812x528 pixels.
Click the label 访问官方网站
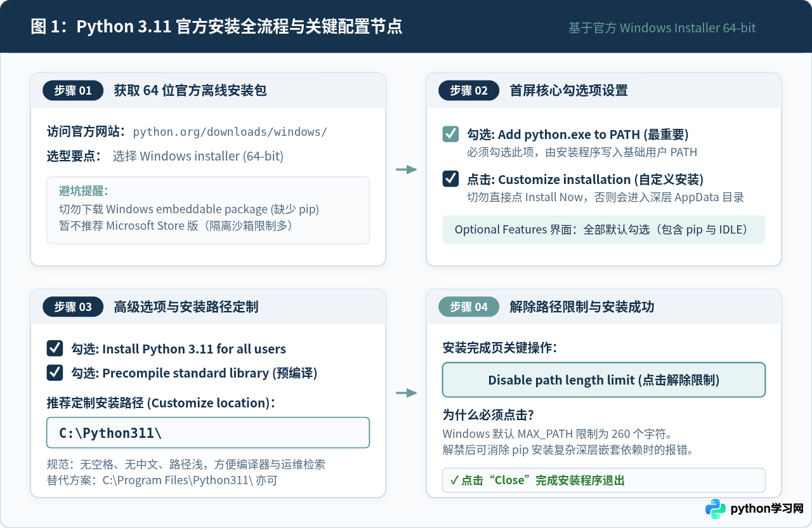click(86, 132)
